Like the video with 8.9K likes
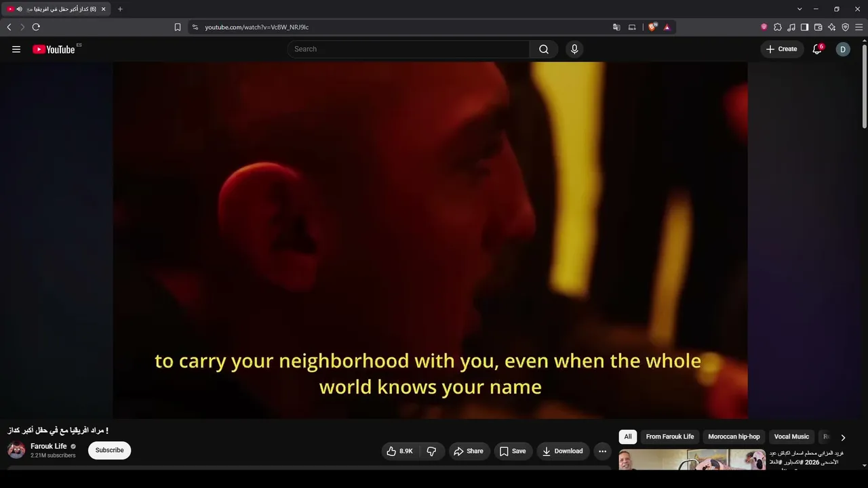The image size is (868, 488). (400, 451)
